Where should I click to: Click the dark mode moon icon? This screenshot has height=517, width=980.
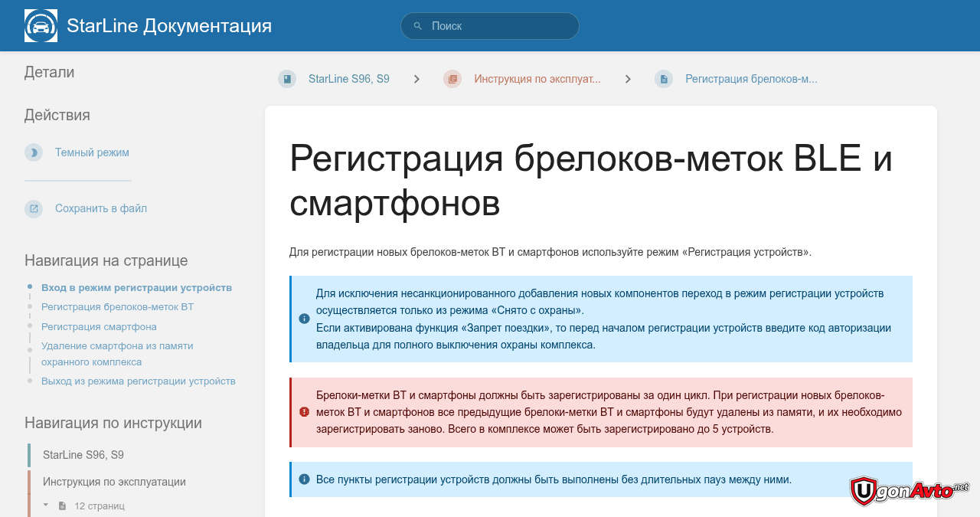pyautogui.click(x=34, y=152)
